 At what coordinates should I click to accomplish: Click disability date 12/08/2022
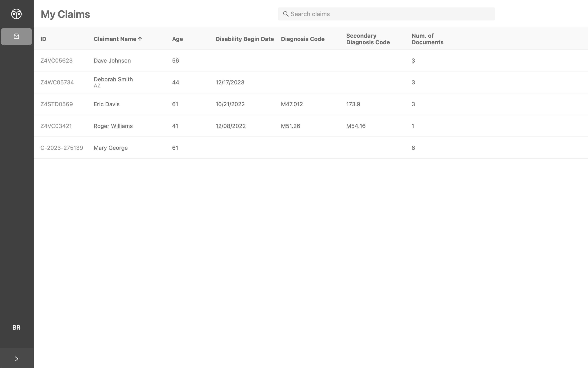(231, 126)
